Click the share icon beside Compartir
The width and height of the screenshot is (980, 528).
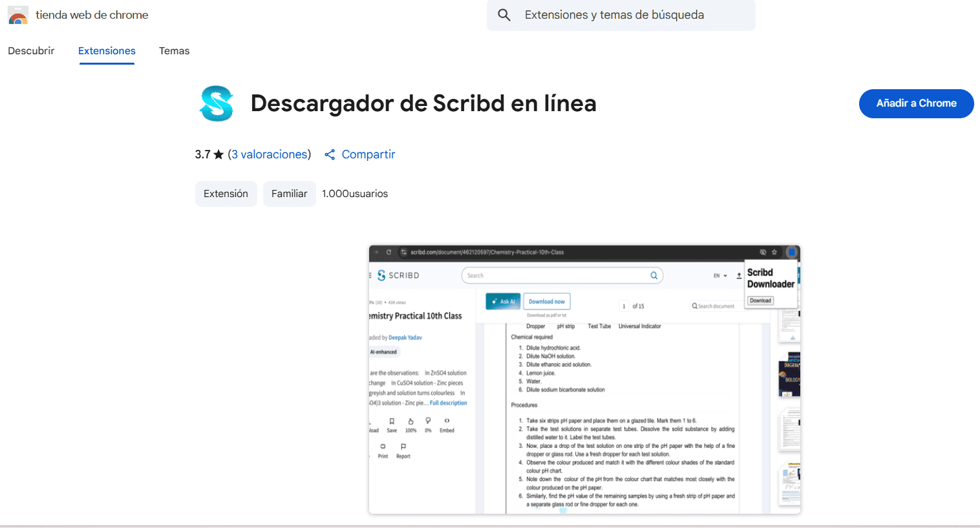pyautogui.click(x=330, y=154)
